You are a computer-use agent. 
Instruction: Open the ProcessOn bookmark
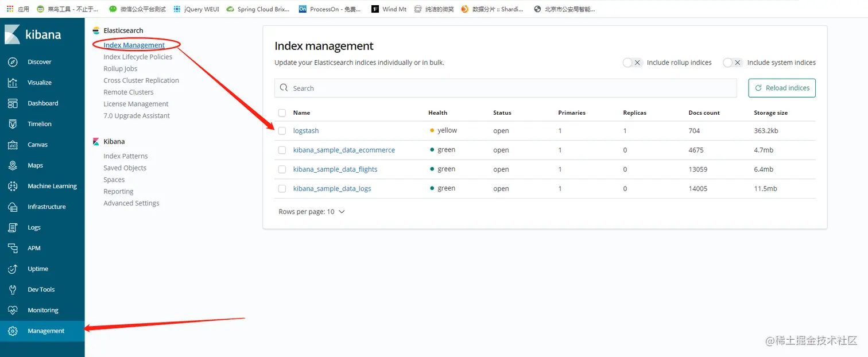pos(330,9)
